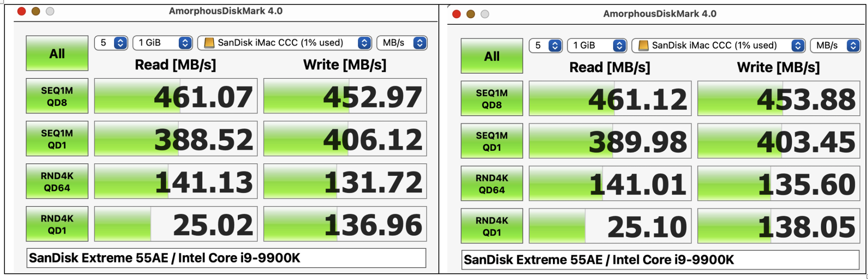
Task: Click the SanDisk Extreme comment field, left window
Action: click(226, 258)
